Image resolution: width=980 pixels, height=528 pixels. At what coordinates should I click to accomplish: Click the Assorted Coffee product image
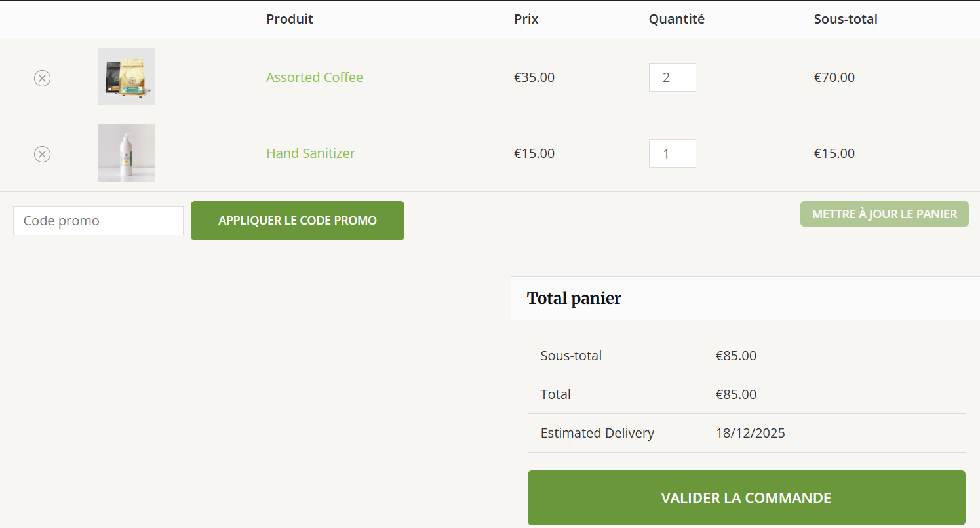click(127, 77)
